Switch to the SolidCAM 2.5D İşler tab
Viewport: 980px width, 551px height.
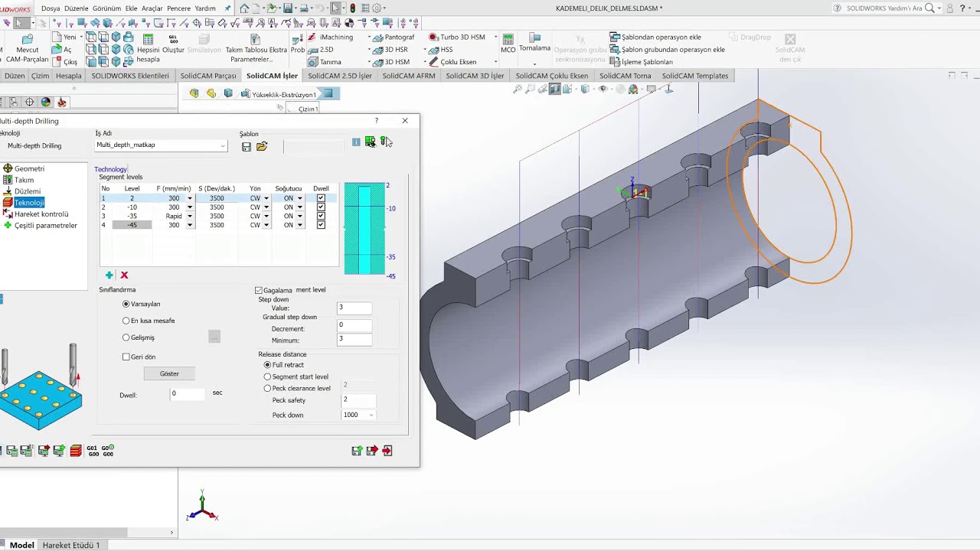[340, 76]
